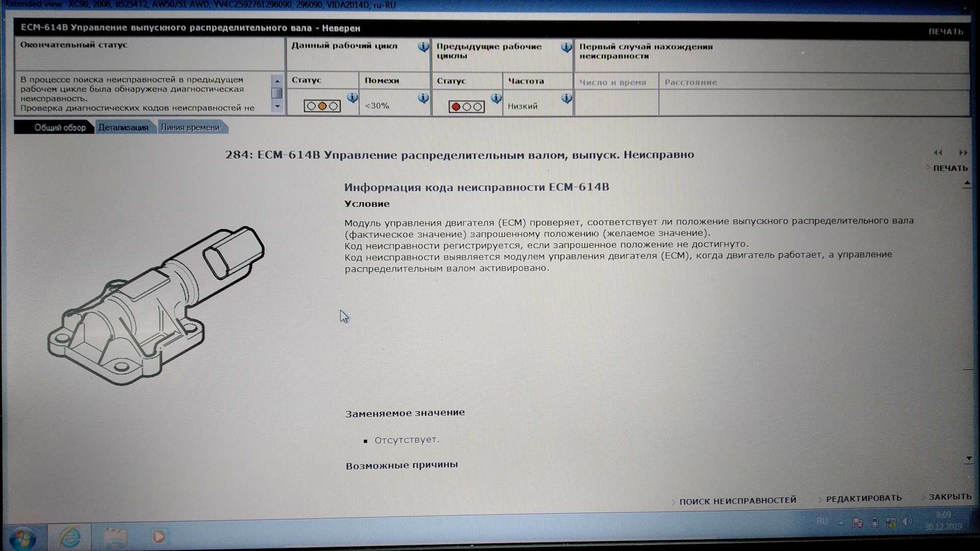Open info icon beside 'Предыдущие рабочие циклы'

pyautogui.click(x=566, y=47)
